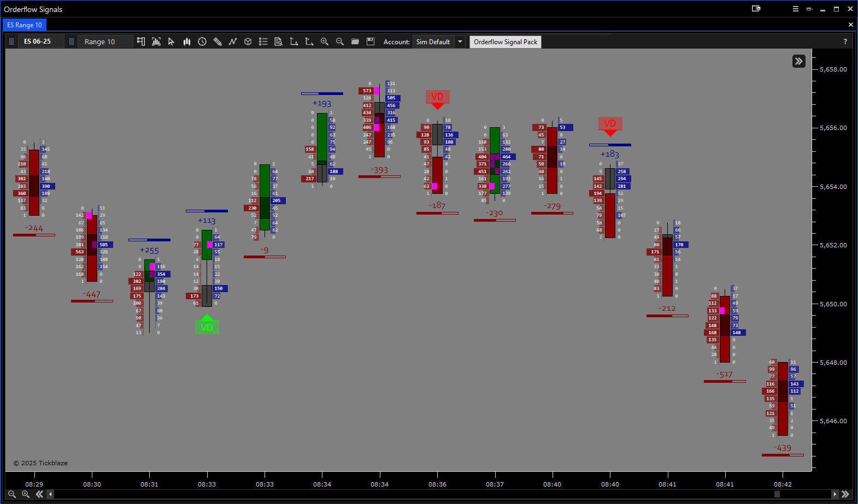Click the period link color square

pyautogui.click(x=72, y=41)
